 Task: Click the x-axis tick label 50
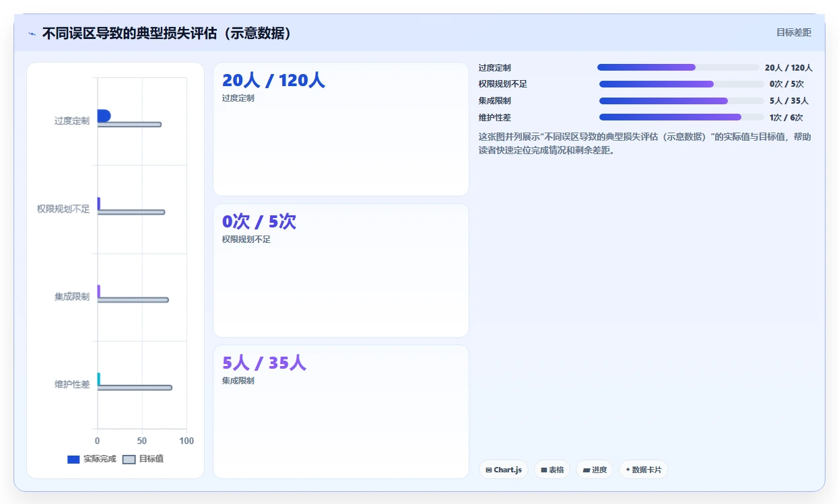coord(142,441)
